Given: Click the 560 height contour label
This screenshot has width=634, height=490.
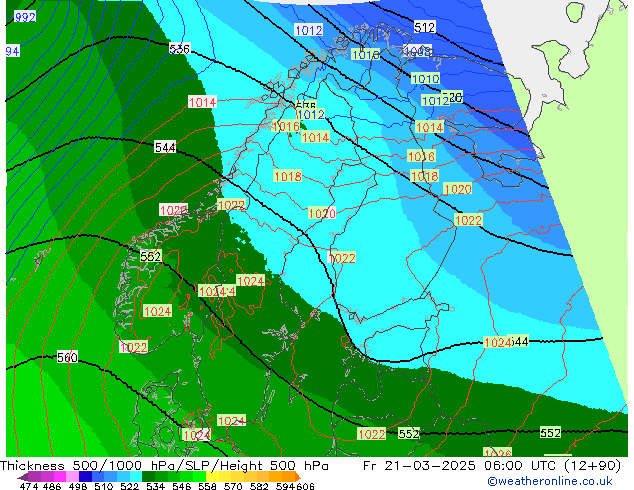Looking at the screenshot, I should (67, 357).
